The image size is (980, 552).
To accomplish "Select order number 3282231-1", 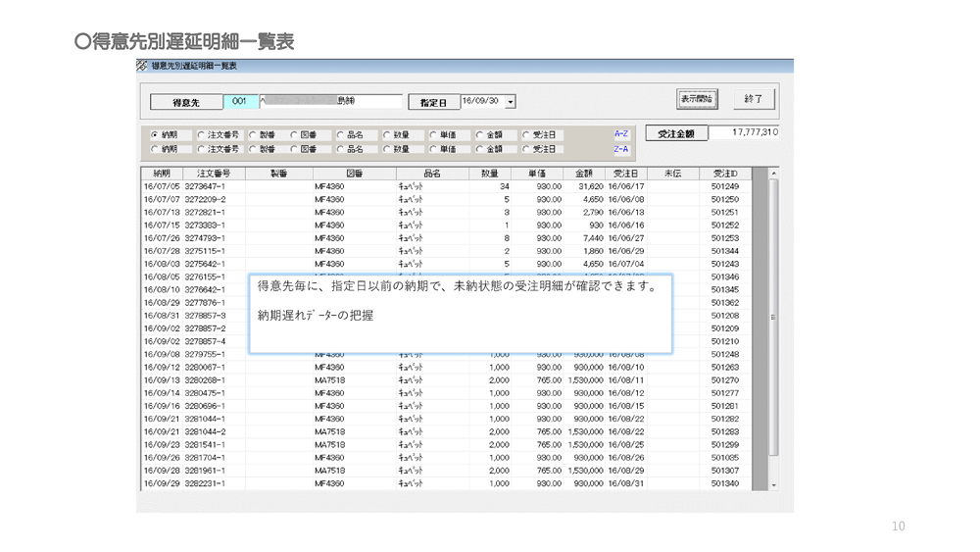I will tap(205, 484).
